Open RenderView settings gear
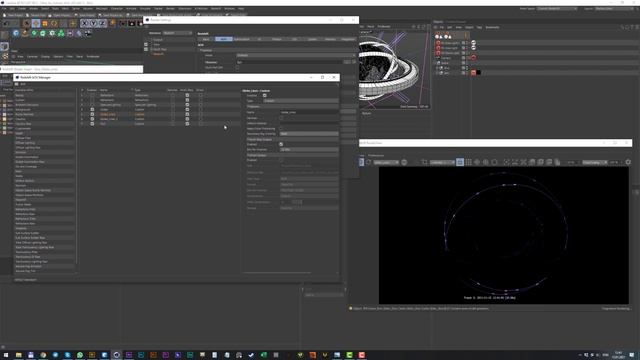Image resolution: width=640 pixels, height=360 pixels. coord(628,162)
